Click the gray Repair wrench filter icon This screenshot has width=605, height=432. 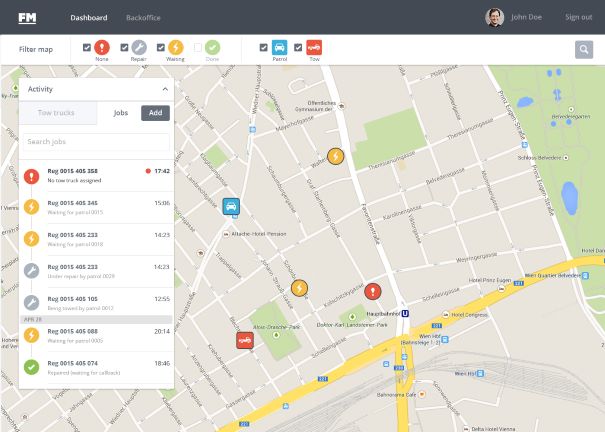[x=139, y=47]
